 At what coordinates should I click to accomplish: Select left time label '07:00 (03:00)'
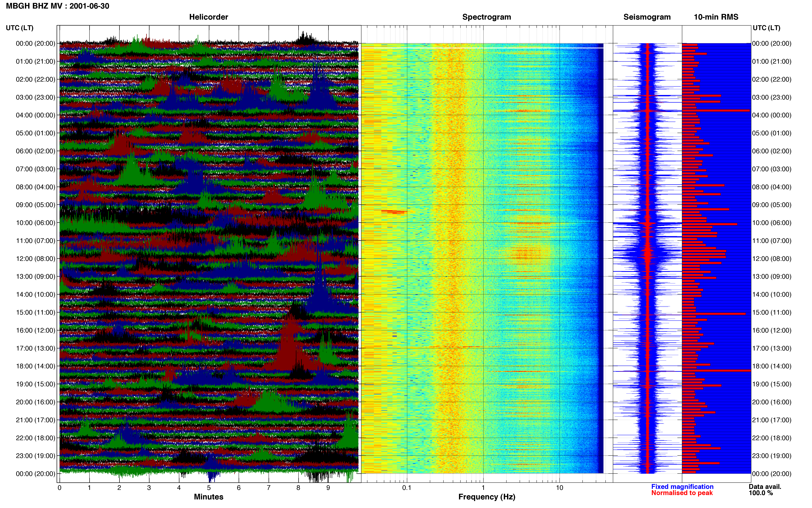point(36,169)
